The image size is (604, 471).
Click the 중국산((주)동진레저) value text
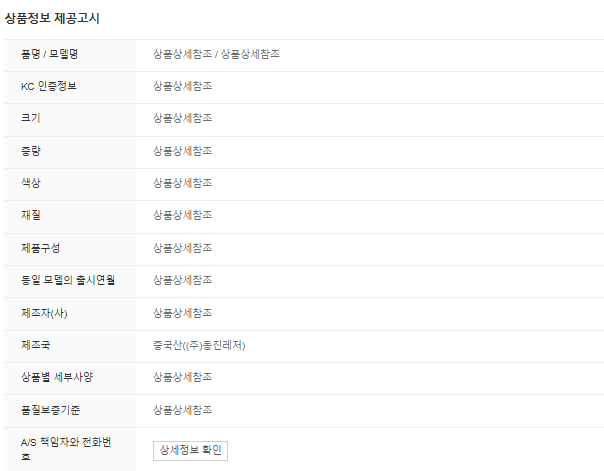click(x=199, y=345)
